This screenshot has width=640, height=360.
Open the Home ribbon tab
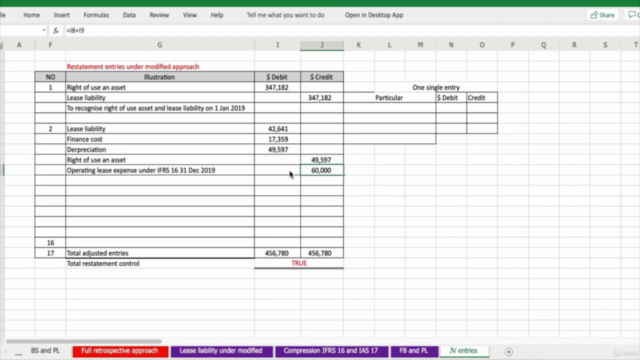(31, 15)
